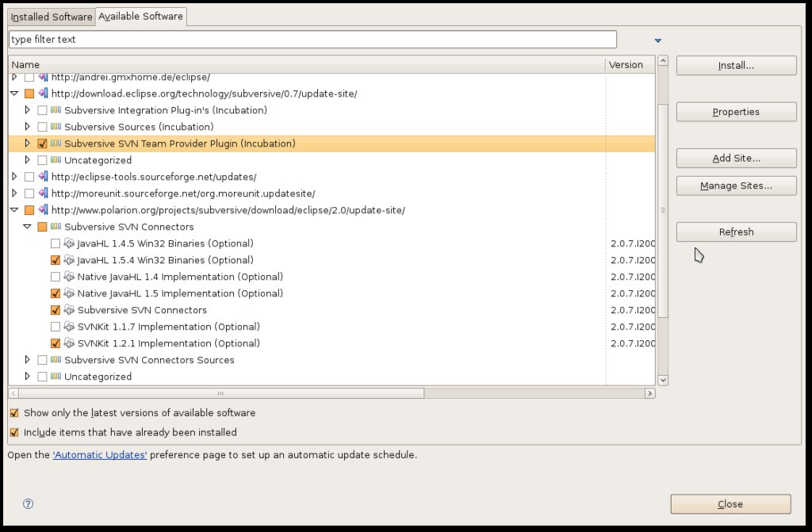Check the Subversive SVN Connectors Sources checkbox
The height and width of the screenshot is (532, 812).
pos(43,360)
